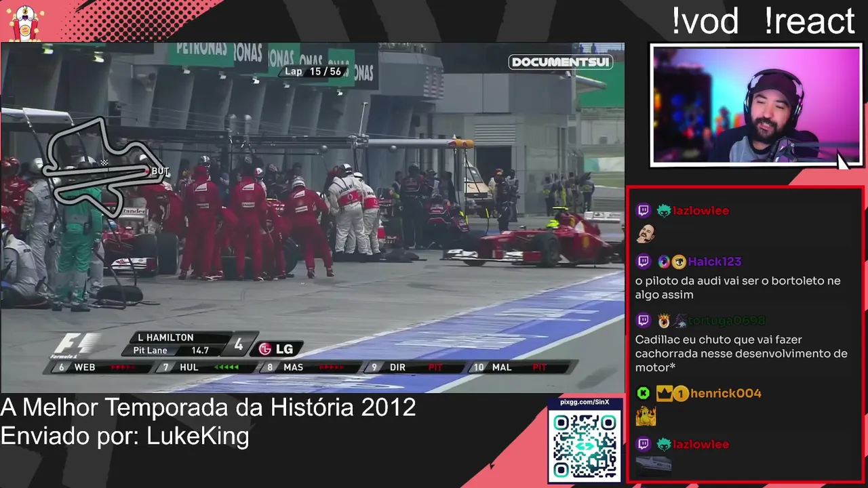Click the burning duck emote under henrick004
Viewport: 868px width, 488px height.
pos(646,415)
